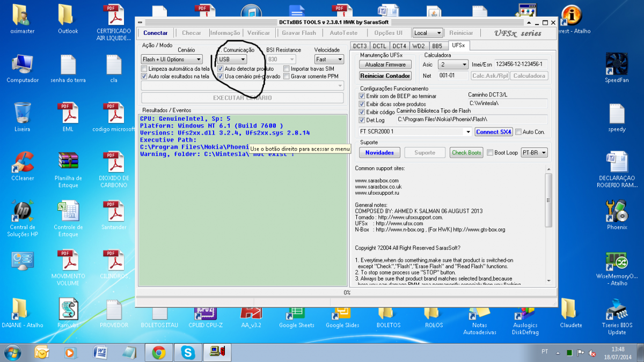Open the Lixeira recycle bin

click(23, 117)
